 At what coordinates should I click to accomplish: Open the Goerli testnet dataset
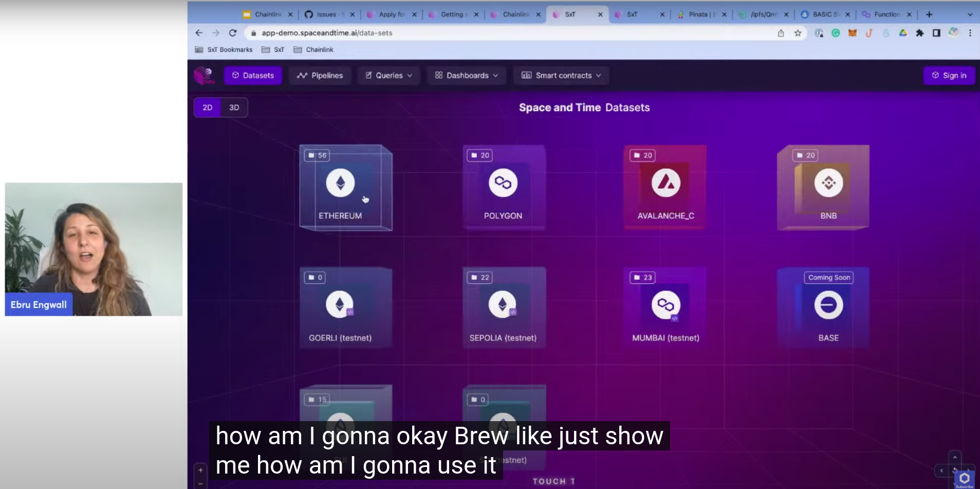point(345,308)
